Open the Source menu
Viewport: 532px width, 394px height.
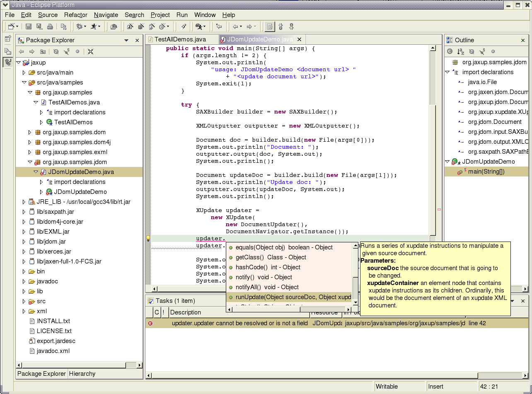pos(48,15)
